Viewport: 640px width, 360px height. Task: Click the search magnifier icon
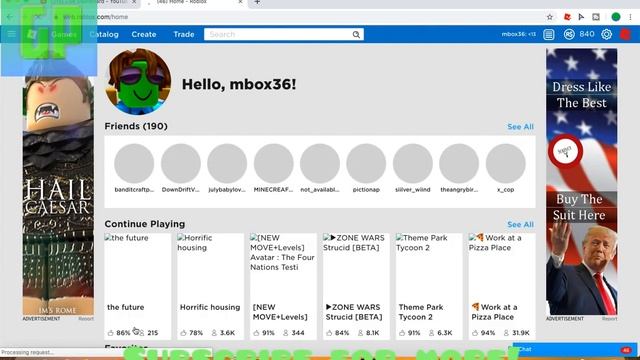[x=356, y=35]
